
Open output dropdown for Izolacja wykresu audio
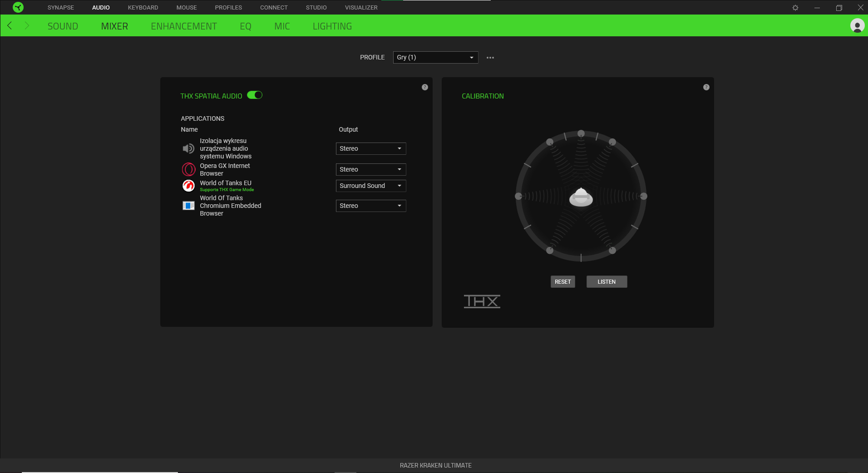tap(371, 148)
